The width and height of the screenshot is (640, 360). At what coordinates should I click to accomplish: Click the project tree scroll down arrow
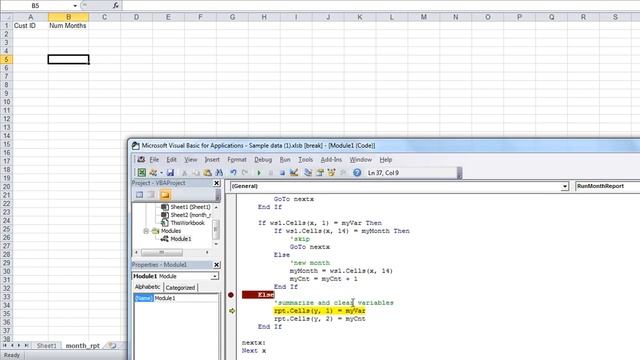coord(216,244)
